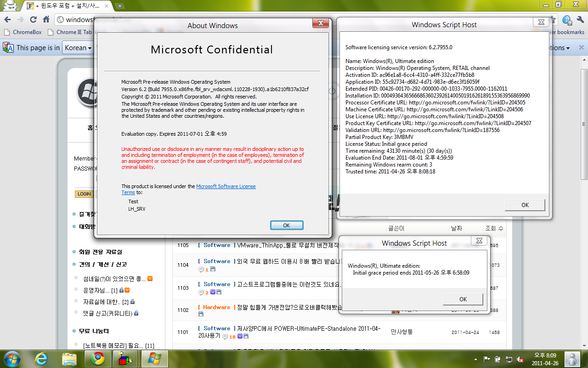Close the small Windows Script Host dialog

(x=479, y=241)
